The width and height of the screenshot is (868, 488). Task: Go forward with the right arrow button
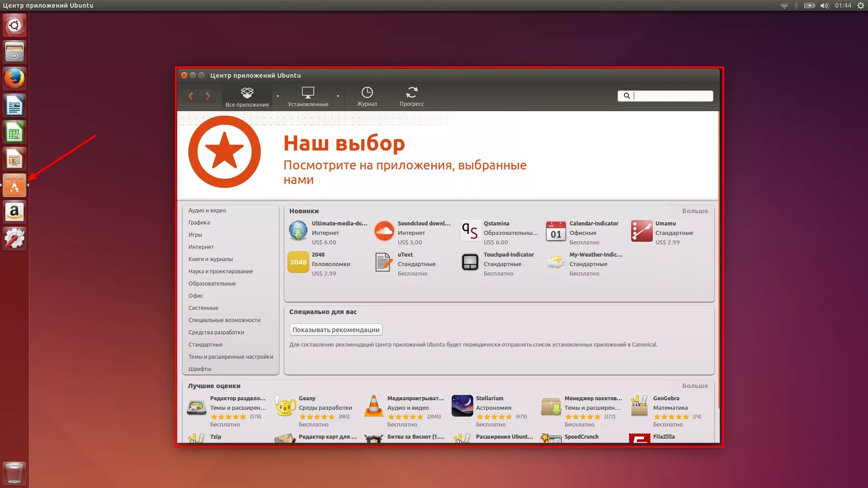point(208,96)
